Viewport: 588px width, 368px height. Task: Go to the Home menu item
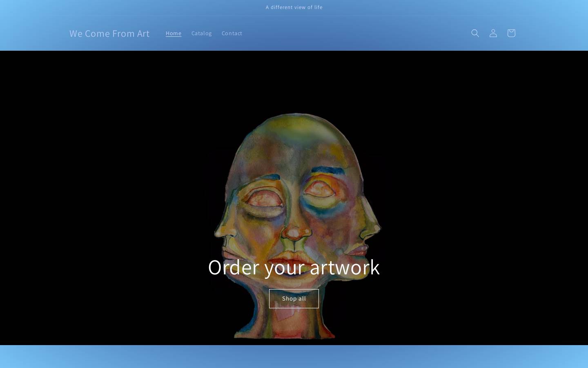click(174, 33)
